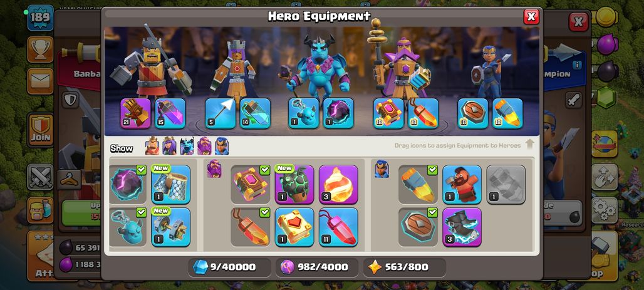Open the Starry Ore 563/800 counter

point(405,267)
